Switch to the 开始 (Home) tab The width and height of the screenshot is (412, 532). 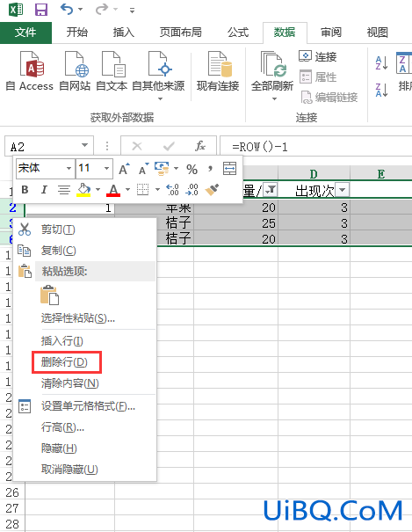[x=77, y=33]
